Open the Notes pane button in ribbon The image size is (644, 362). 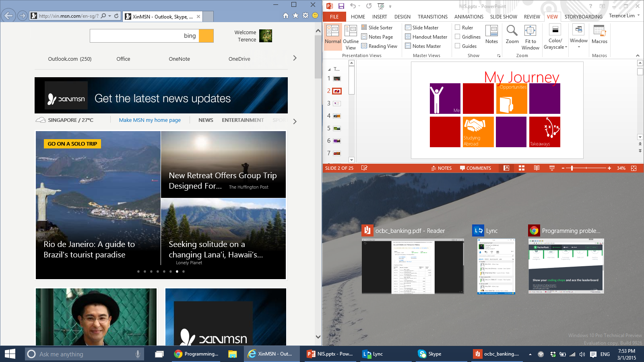tap(491, 34)
